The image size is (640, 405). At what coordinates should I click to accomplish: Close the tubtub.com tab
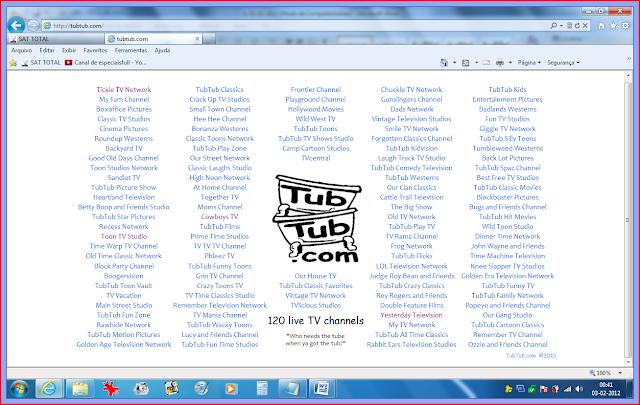coord(197,39)
